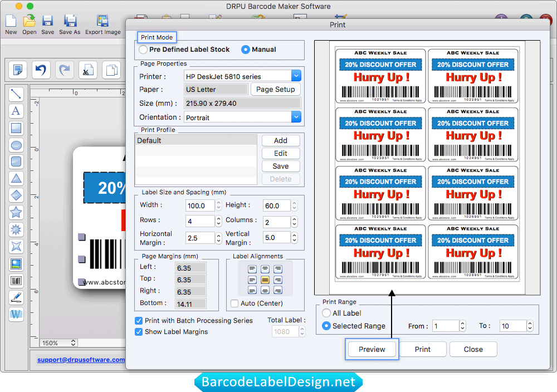Open the support@drpusoftware.com link
Image resolution: width=557 pixels, height=392 pixels.
tap(81, 360)
